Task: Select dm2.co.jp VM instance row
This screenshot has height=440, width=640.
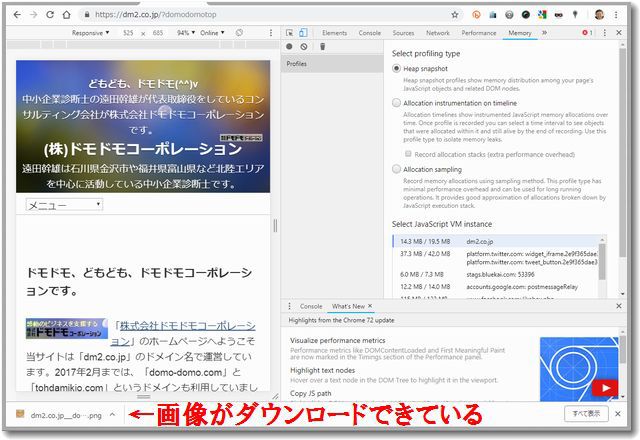Action: (495, 241)
